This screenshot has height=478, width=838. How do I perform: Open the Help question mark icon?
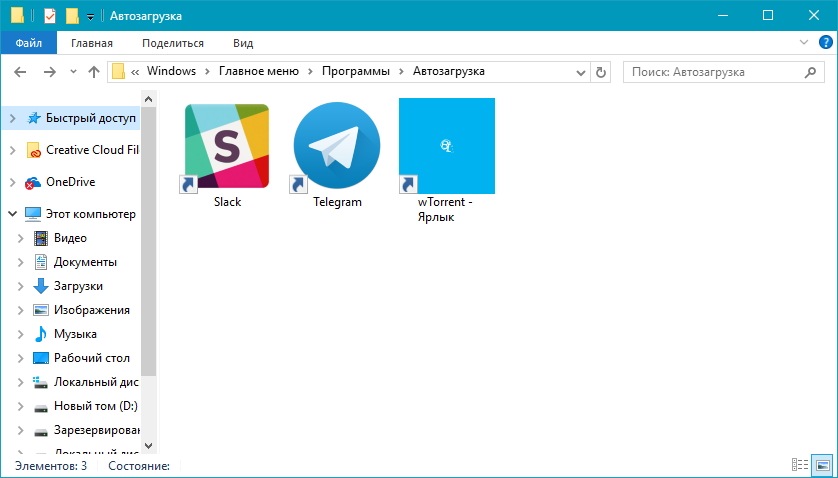point(826,43)
